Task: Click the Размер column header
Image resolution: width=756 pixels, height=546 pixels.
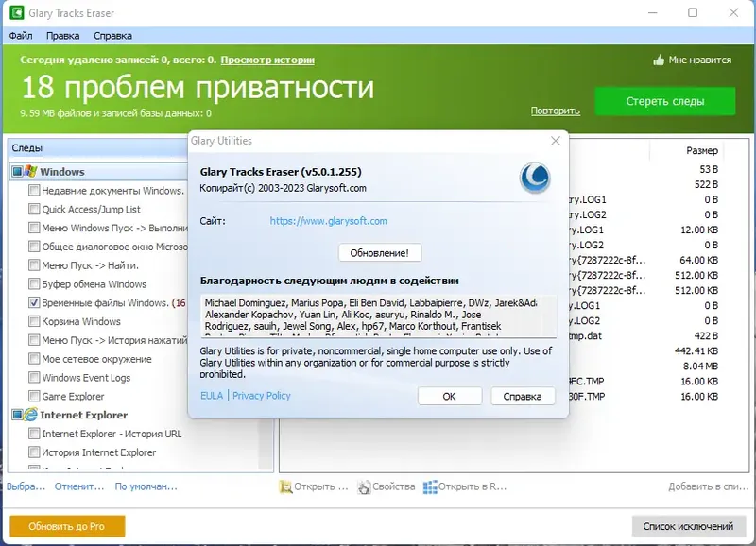Action: [x=702, y=151]
